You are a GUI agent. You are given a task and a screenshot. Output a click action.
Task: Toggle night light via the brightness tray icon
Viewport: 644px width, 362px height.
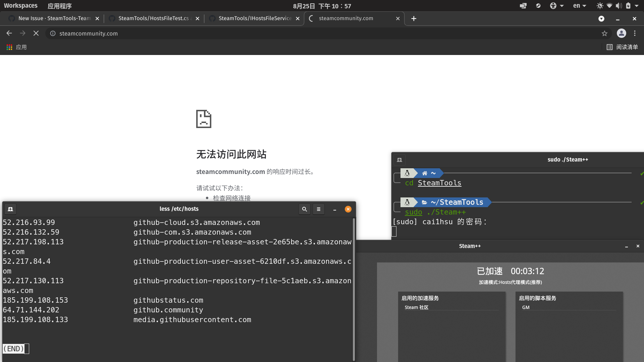click(600, 6)
